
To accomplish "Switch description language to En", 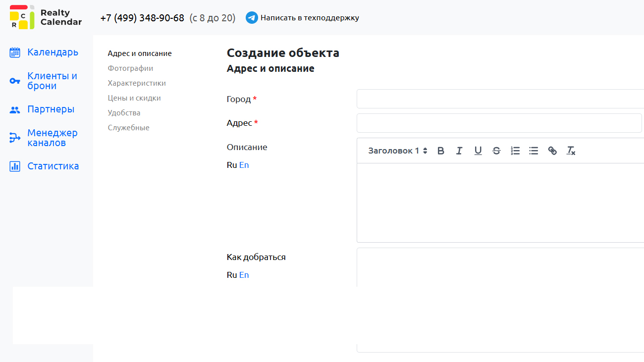I will pos(244,165).
